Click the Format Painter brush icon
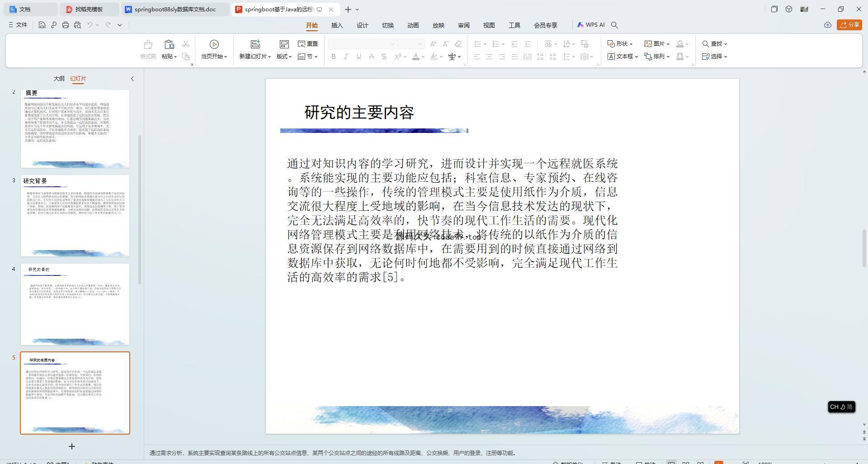 coord(148,44)
